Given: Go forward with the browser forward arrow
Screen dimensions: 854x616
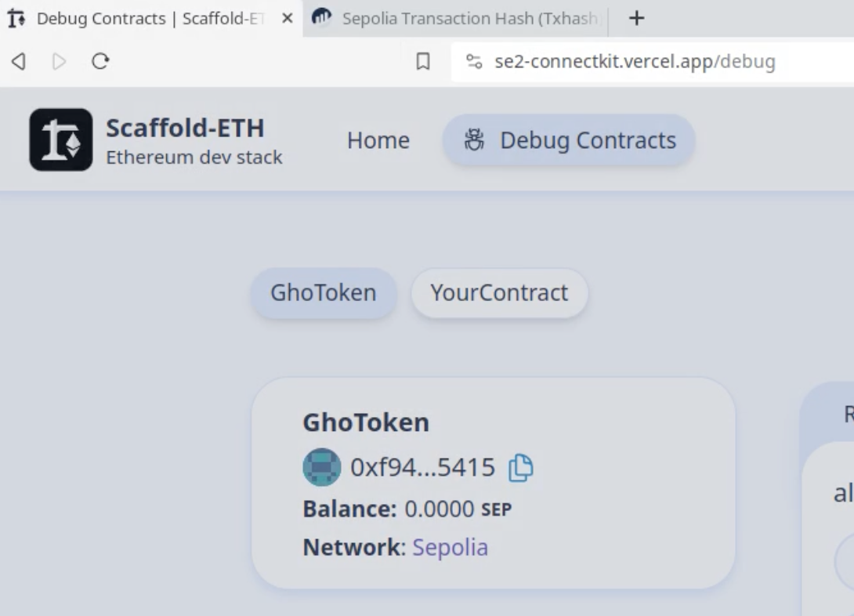Looking at the screenshot, I should tap(59, 61).
